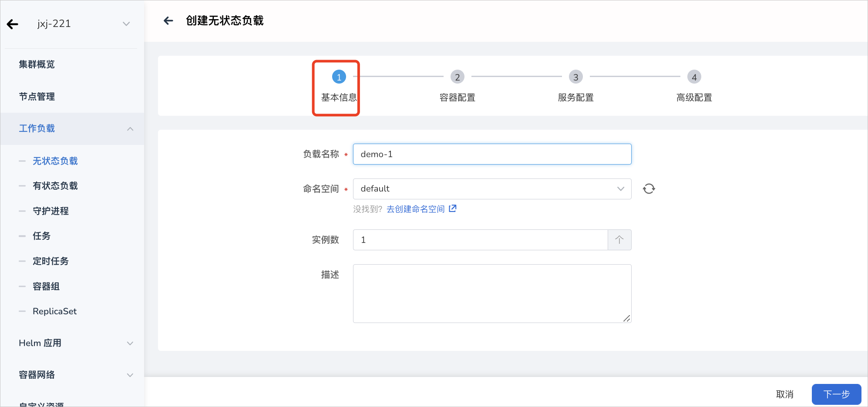This screenshot has height=407, width=868.
Task: Select 定时任务 submenu item
Action: [51, 261]
